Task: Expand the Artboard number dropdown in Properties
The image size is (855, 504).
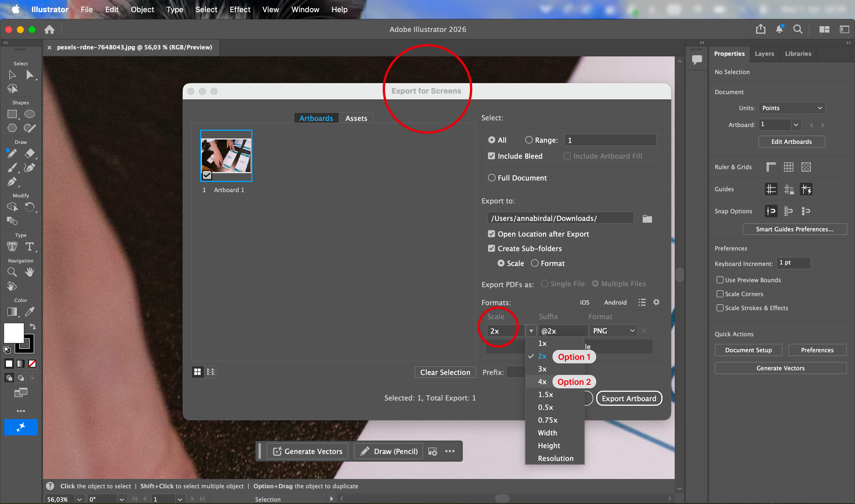Action: [x=796, y=125]
